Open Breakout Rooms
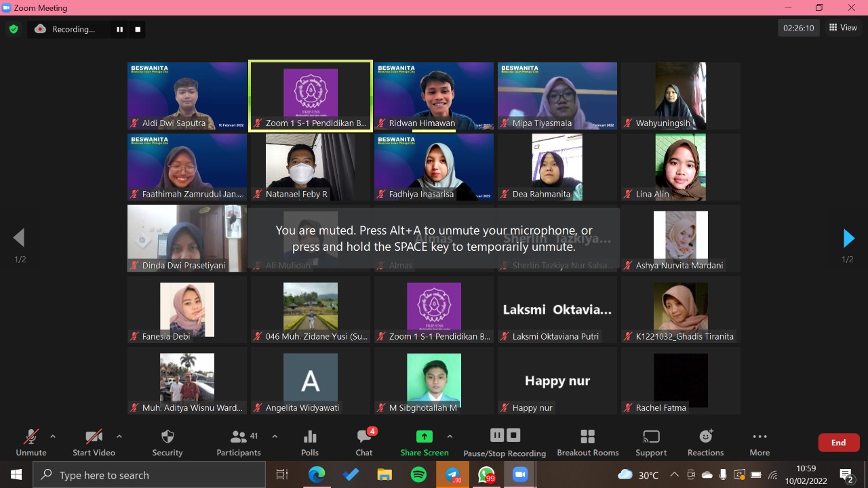Viewport: 868px width, 488px height. click(x=587, y=442)
